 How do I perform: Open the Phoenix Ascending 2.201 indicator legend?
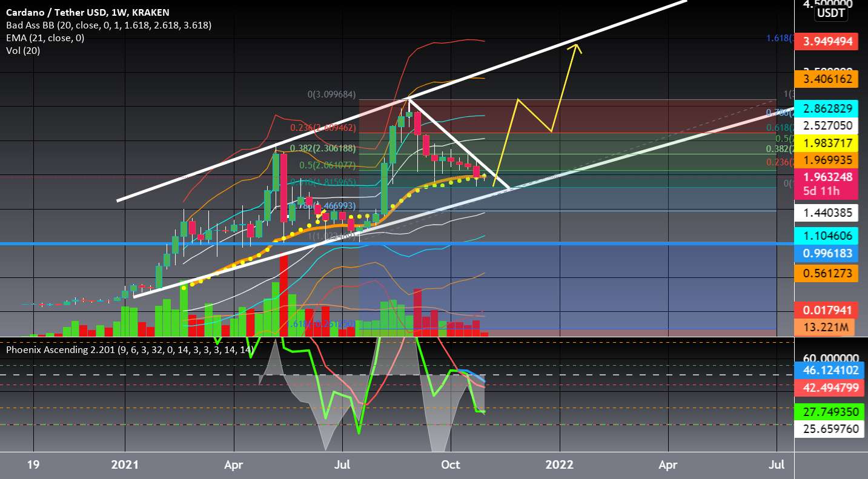pos(129,350)
